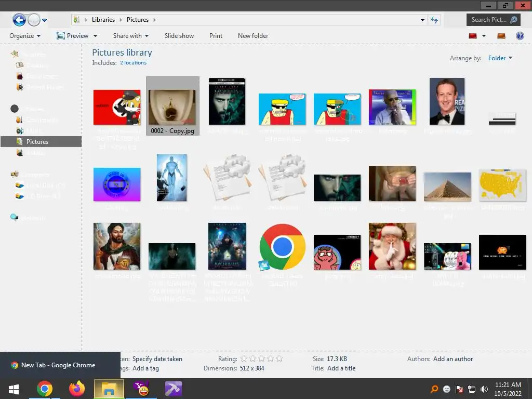Create a New folder
The image size is (532, 399).
[x=253, y=36]
